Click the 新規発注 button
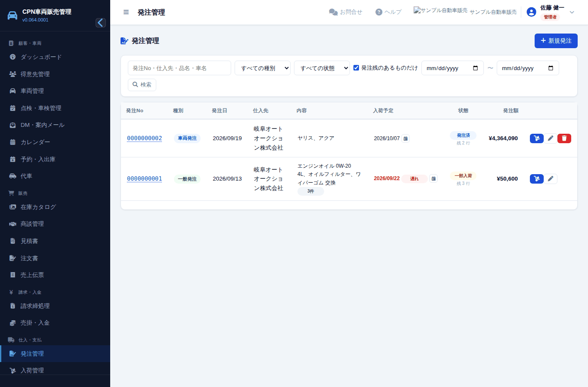Viewport: 588px width, 387px height. pos(556,41)
